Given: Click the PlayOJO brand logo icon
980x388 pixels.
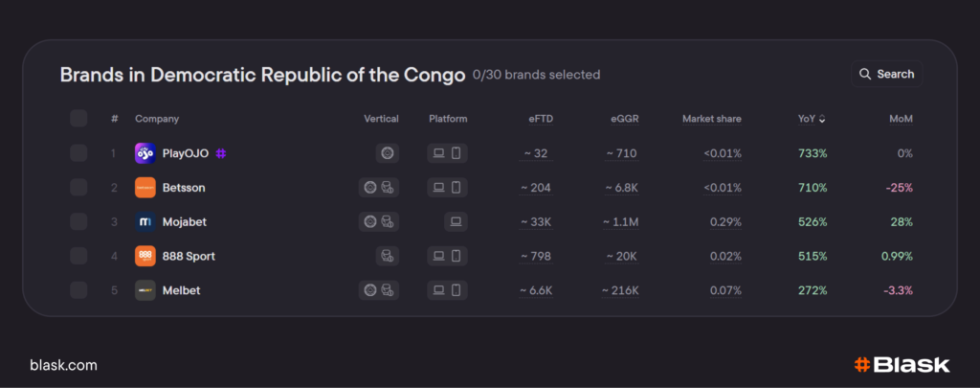Looking at the screenshot, I should (145, 153).
